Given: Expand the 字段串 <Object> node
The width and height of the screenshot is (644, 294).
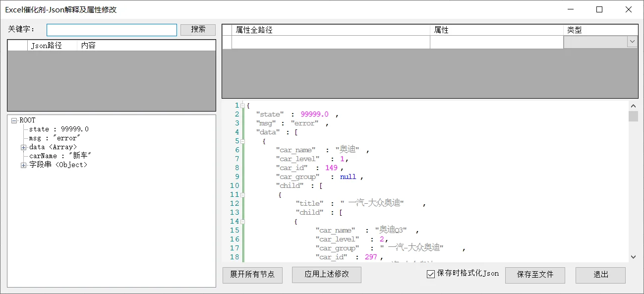Looking at the screenshot, I should 23,165.
